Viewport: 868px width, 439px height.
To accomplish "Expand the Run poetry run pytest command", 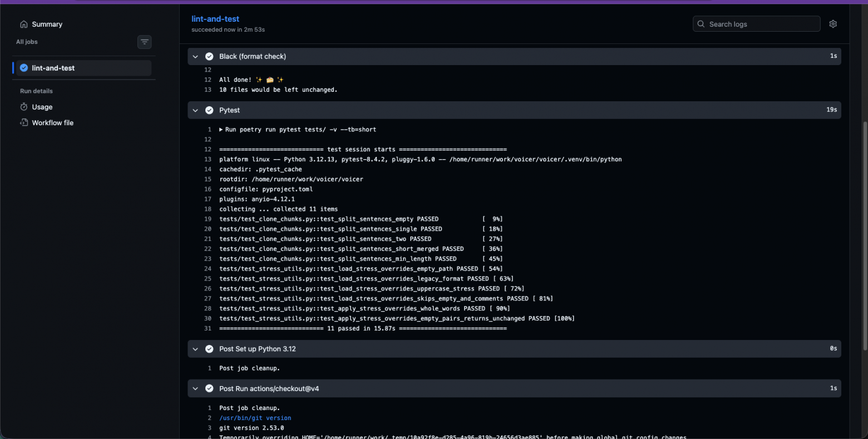I will [221, 130].
